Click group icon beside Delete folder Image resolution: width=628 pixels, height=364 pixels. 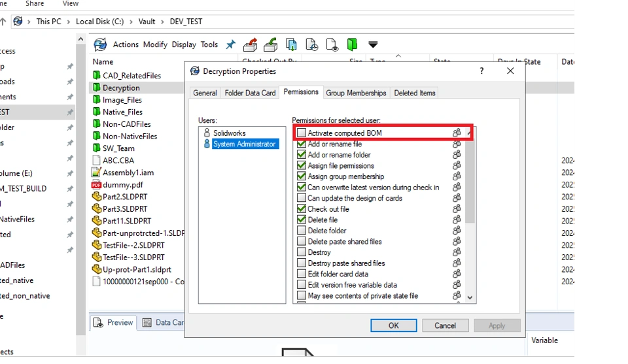click(x=457, y=230)
